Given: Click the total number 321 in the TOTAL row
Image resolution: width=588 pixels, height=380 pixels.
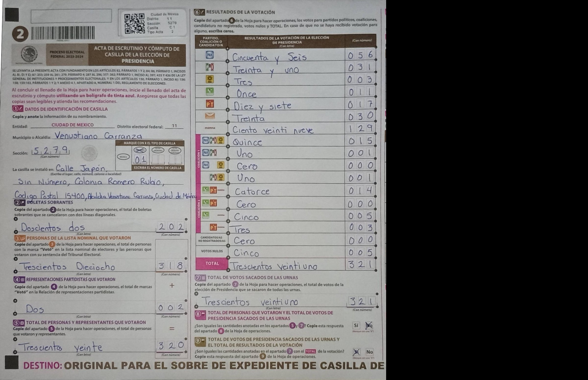Looking at the screenshot, I should 361,264.
